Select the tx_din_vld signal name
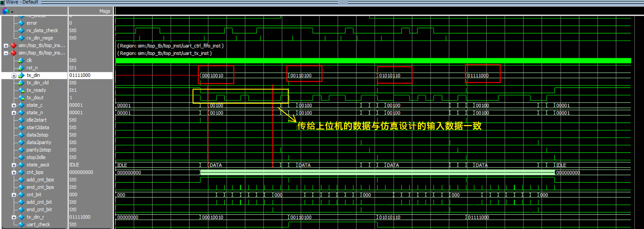644x229 pixels. point(38,83)
